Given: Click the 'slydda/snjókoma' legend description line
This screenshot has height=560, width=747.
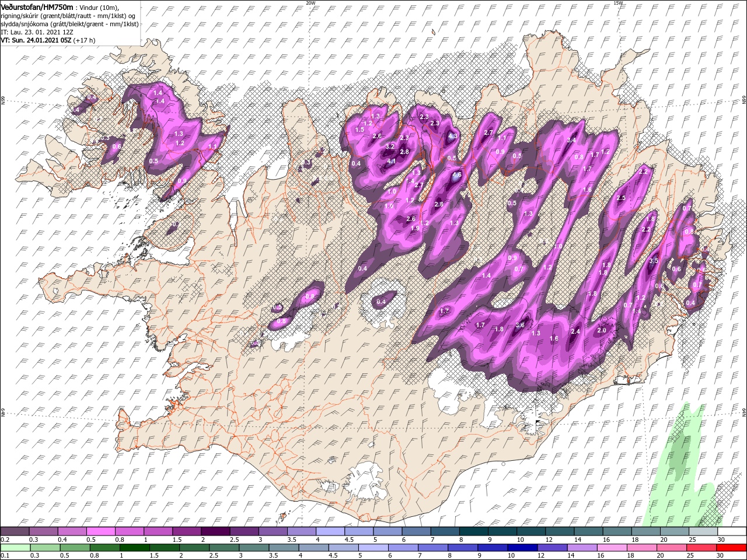Looking at the screenshot, I should pos(69,23).
